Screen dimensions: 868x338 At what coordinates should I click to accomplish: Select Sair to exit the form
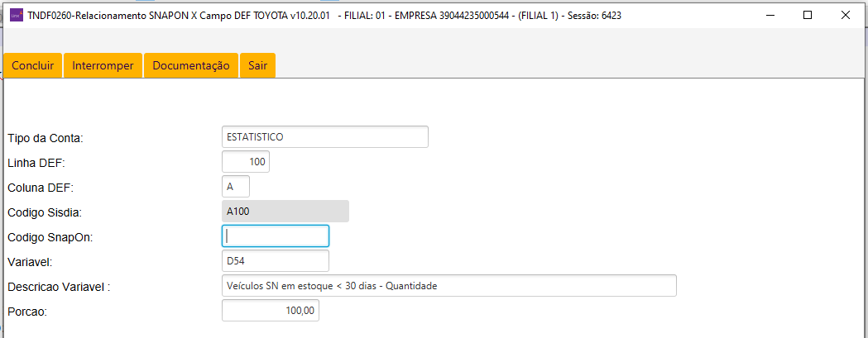coord(257,66)
